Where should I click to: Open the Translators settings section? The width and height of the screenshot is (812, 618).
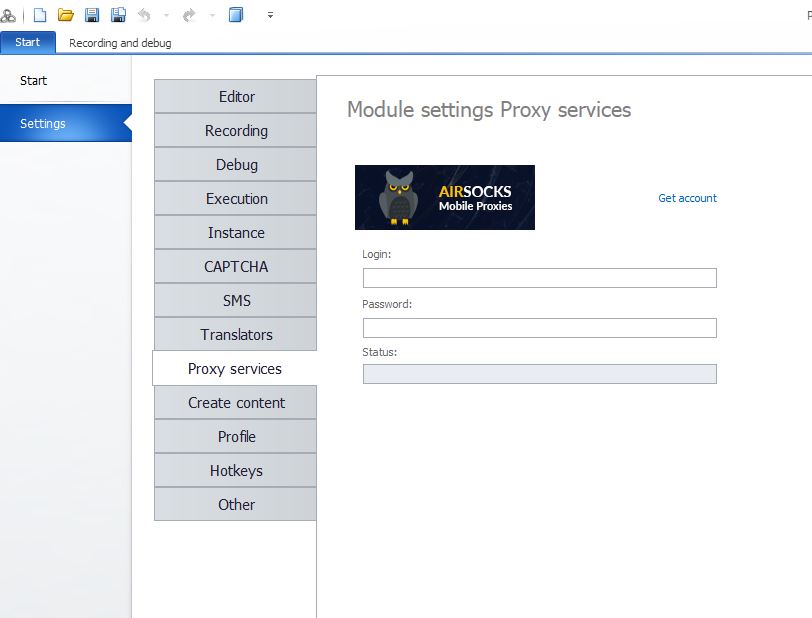click(x=235, y=335)
